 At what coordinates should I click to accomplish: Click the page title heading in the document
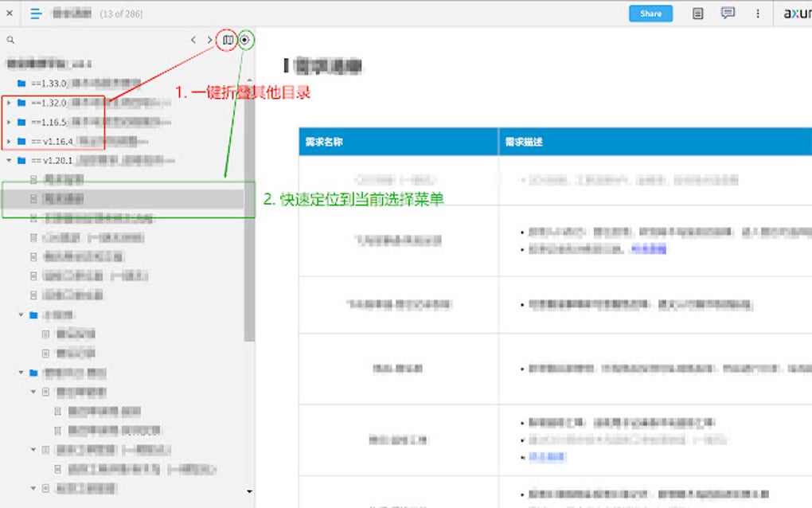[330, 66]
